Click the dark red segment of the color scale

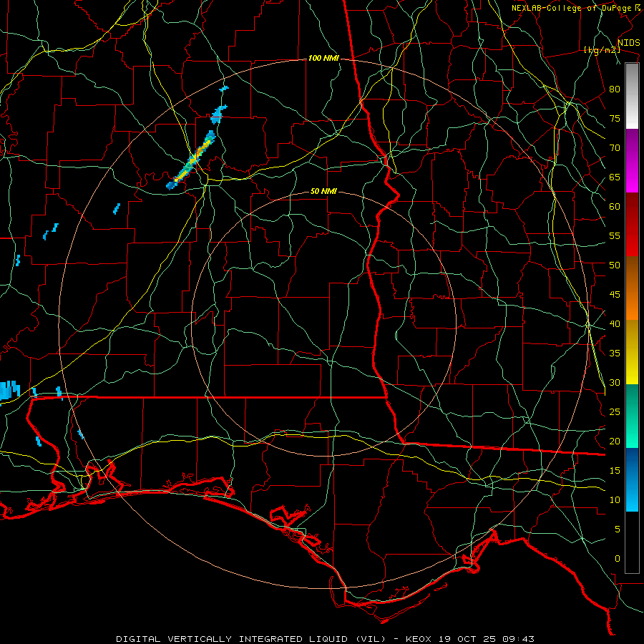pyautogui.click(x=632, y=225)
